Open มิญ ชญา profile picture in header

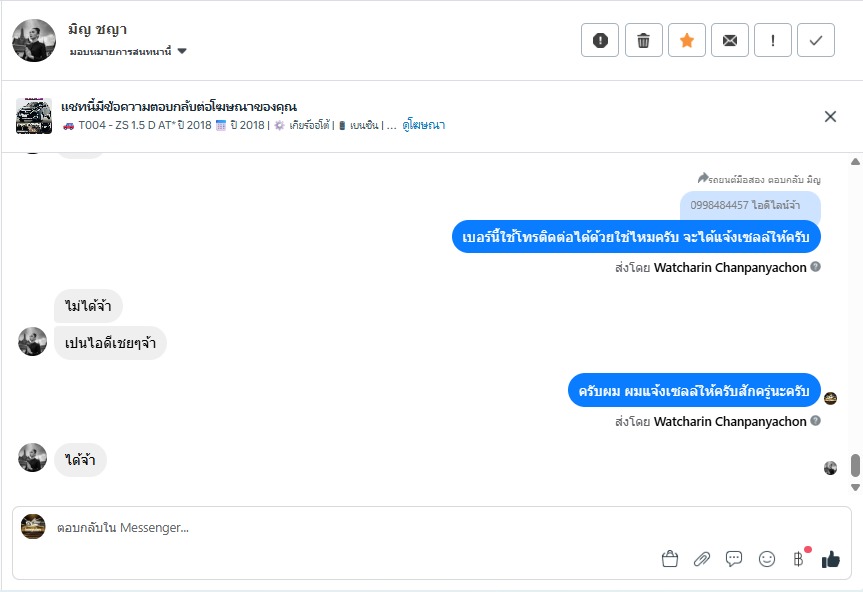pyautogui.click(x=33, y=40)
